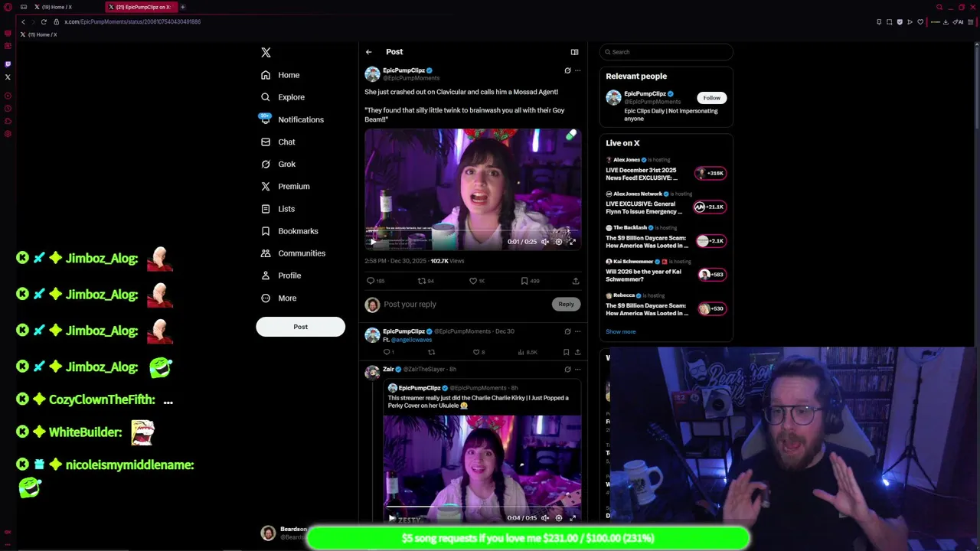This screenshot has width=980, height=551.
Task: Click the browser address bar URL
Action: [x=132, y=21]
